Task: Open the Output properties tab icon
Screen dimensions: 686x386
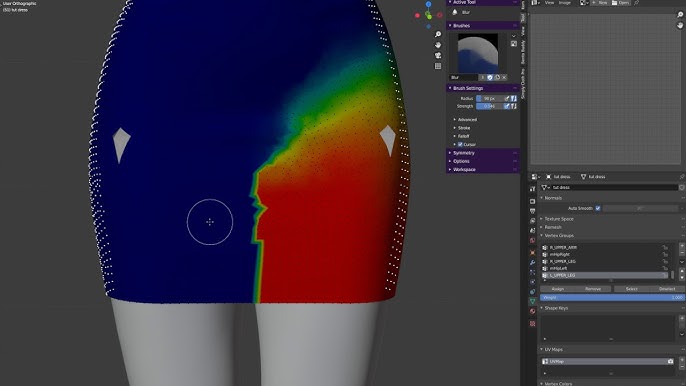Action: (532, 211)
